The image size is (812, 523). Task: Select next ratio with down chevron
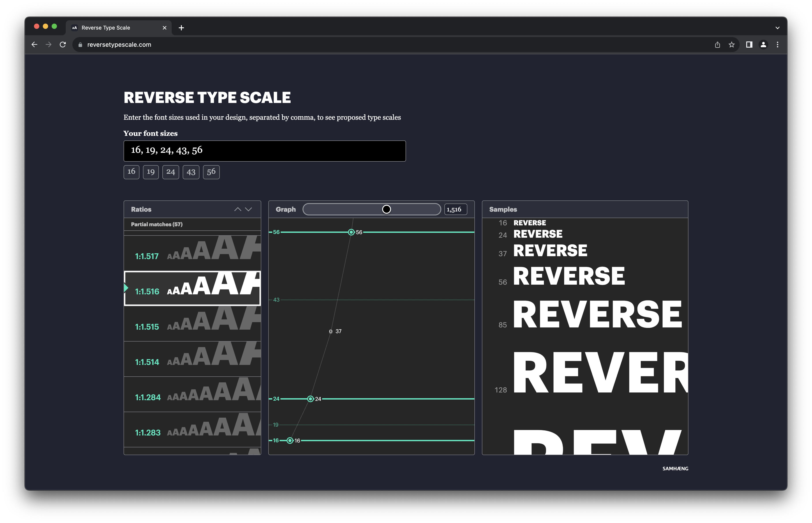click(x=248, y=209)
